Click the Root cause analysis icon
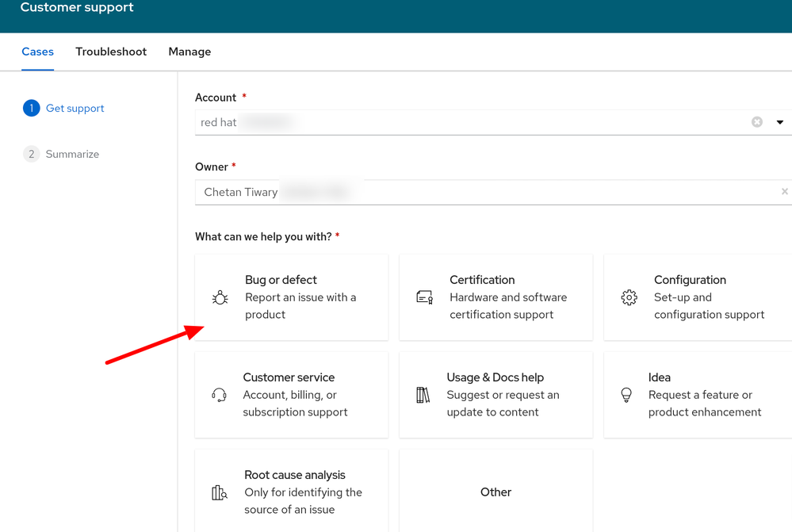792x532 pixels. click(x=220, y=492)
